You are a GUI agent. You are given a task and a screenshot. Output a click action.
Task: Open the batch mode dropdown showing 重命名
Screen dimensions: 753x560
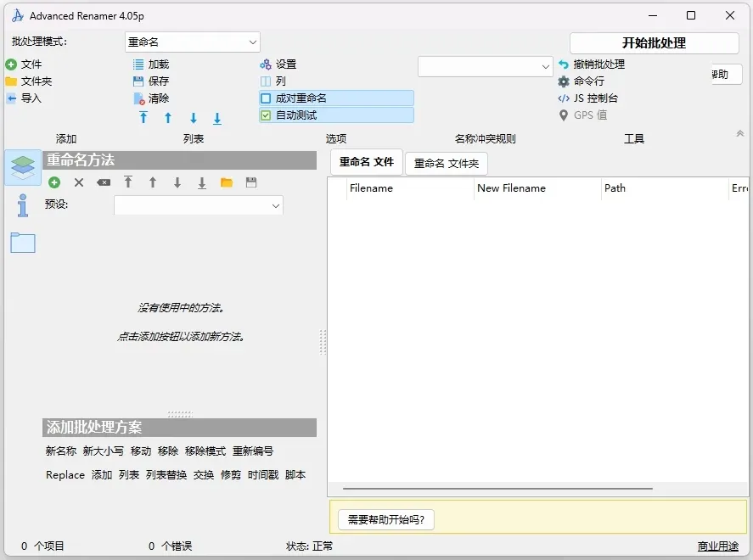pos(192,42)
